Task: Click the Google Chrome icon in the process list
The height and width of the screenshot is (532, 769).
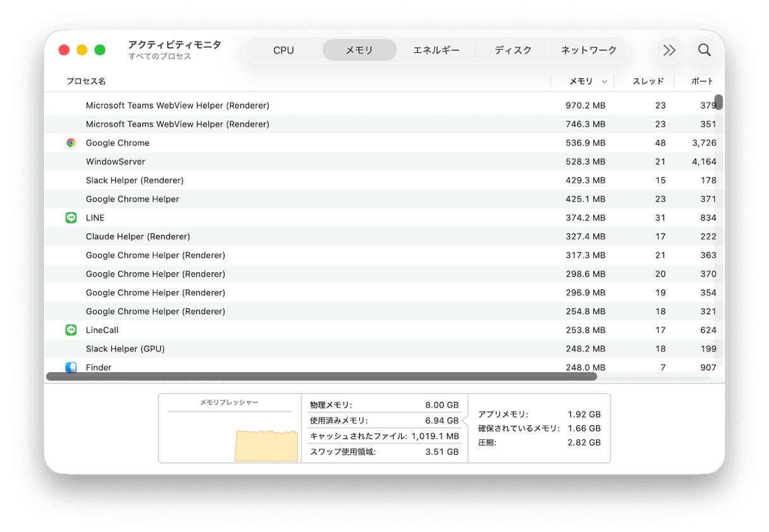Action: coord(70,143)
